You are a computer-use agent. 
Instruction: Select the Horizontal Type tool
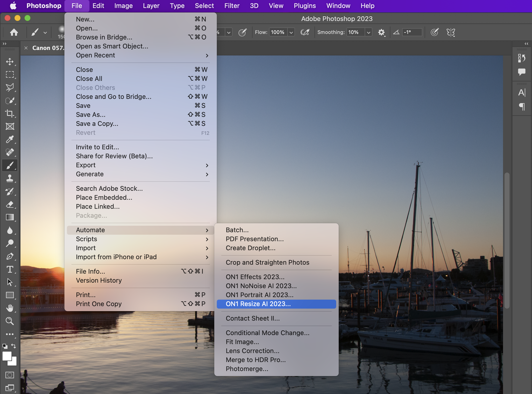point(10,269)
